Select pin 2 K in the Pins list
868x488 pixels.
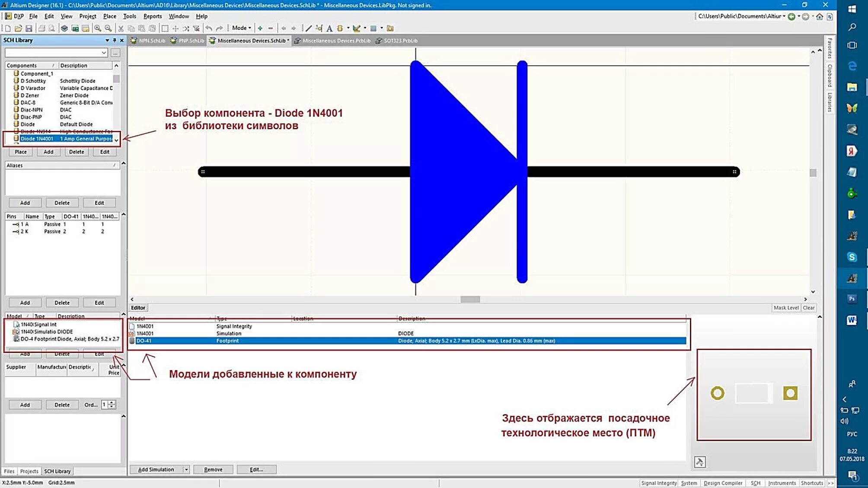(x=63, y=231)
